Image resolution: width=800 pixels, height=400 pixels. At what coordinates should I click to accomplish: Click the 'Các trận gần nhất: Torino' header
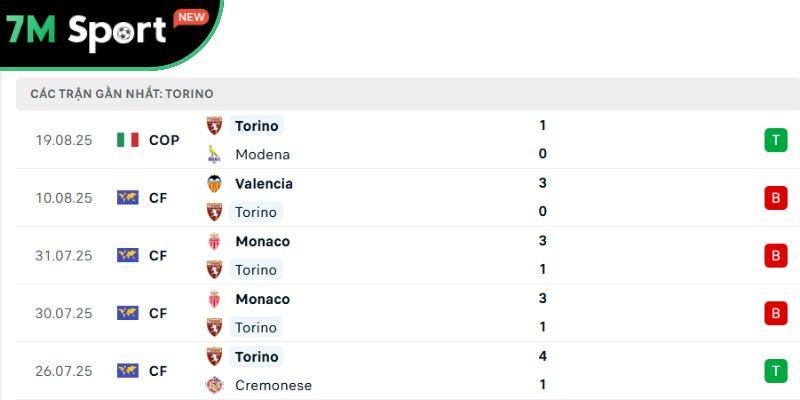(x=121, y=93)
